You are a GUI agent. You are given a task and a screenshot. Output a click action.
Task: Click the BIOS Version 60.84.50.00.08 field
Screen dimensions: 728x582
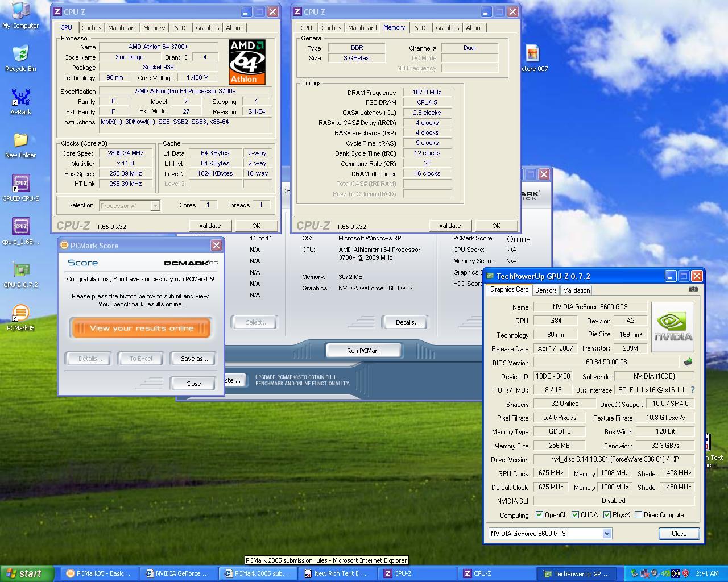(606, 362)
